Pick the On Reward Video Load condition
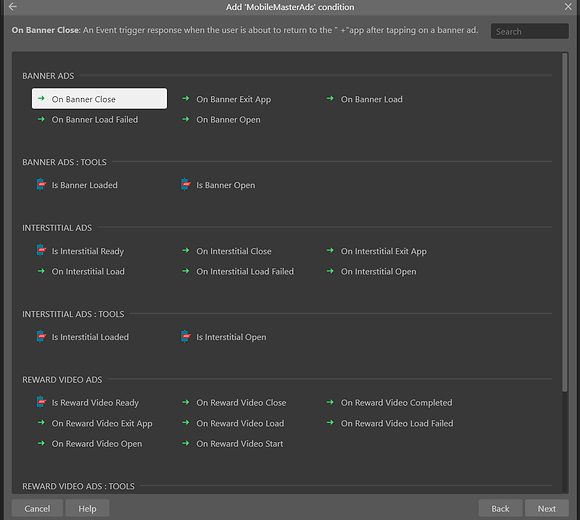 (240, 423)
